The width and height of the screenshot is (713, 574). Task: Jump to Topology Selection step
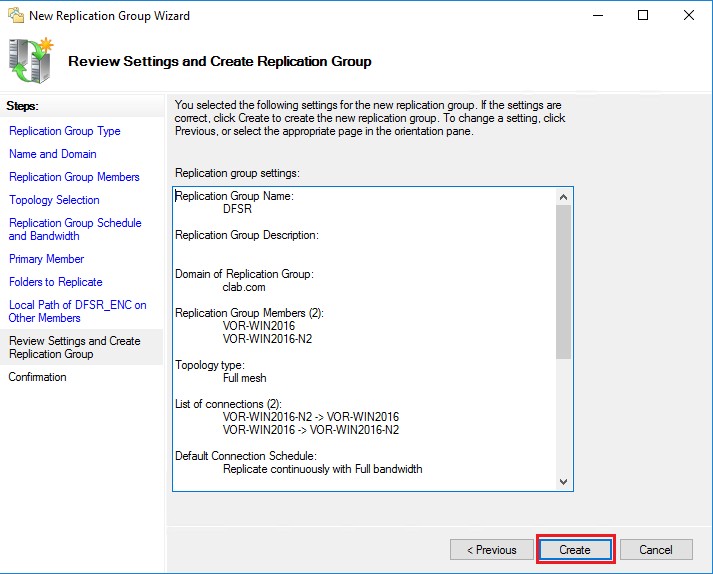(x=54, y=200)
